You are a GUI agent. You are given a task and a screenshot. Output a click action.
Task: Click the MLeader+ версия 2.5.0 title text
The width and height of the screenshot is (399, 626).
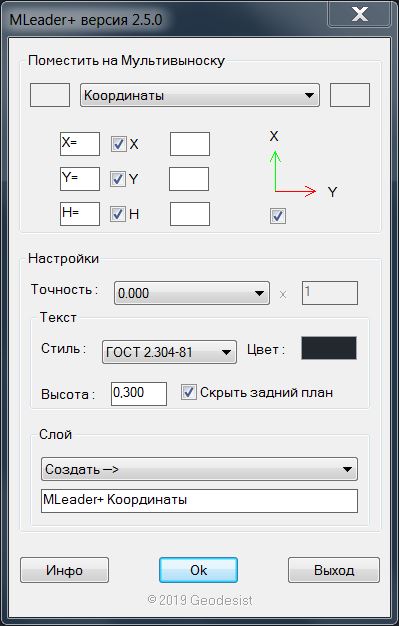(86, 20)
